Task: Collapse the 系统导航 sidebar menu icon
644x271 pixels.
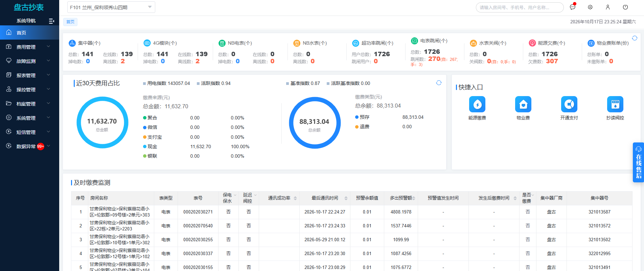Action: click(x=51, y=21)
